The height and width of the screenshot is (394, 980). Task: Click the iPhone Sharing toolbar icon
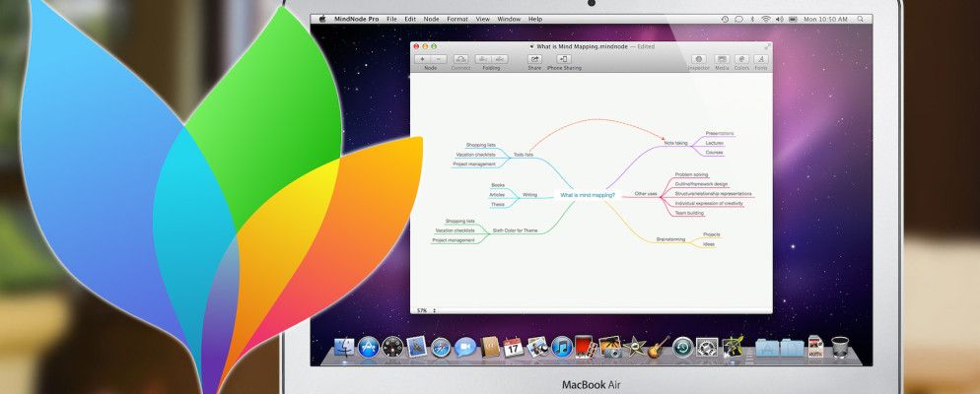coord(562,59)
